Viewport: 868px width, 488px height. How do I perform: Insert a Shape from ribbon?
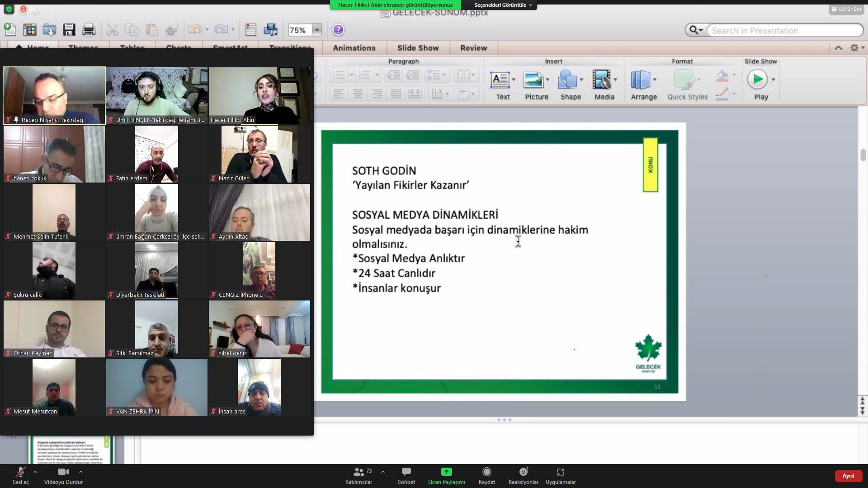[571, 86]
